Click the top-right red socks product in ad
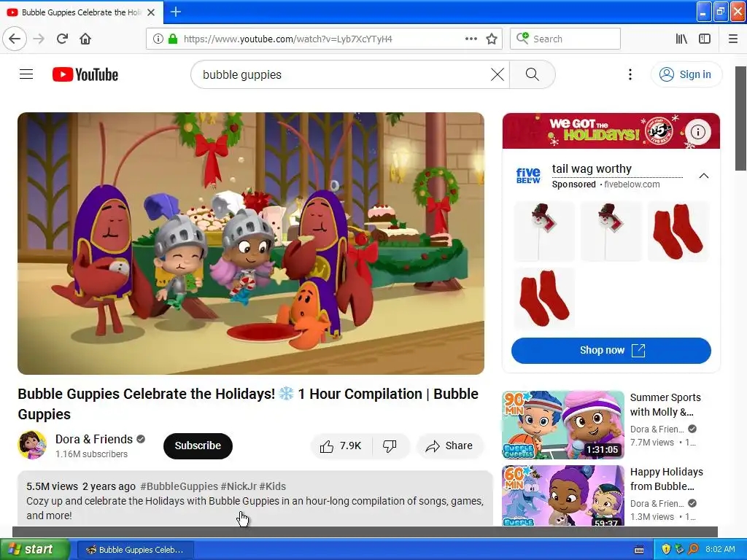The image size is (747, 560). pyautogui.click(x=678, y=231)
